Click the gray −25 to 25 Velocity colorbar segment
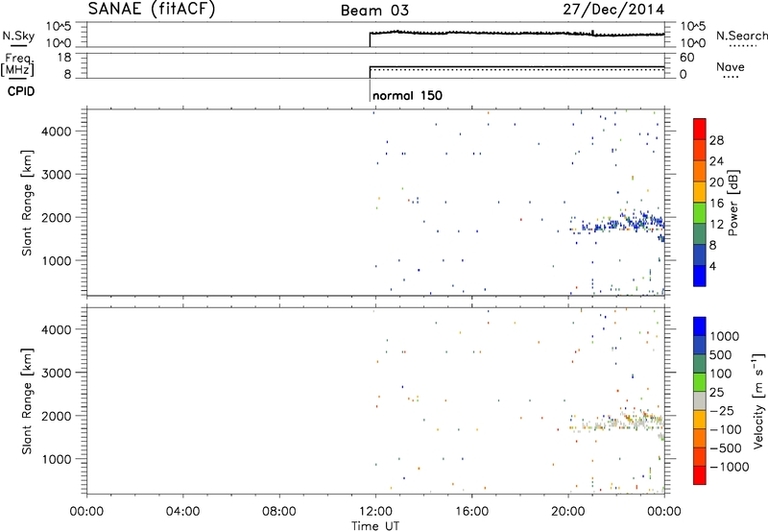 (700, 401)
